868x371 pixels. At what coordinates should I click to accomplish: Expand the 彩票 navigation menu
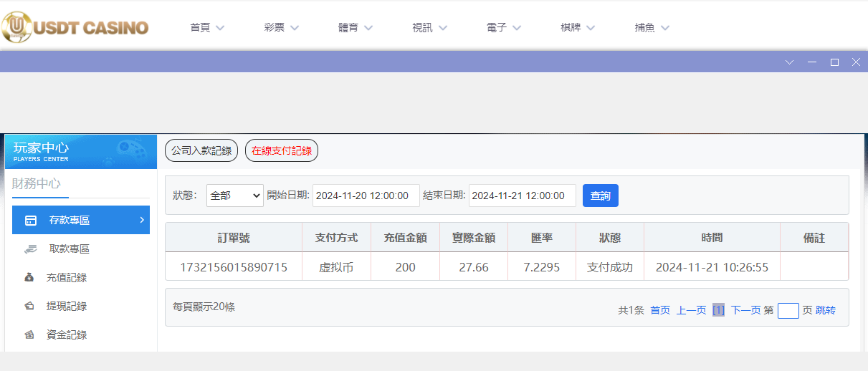281,28
